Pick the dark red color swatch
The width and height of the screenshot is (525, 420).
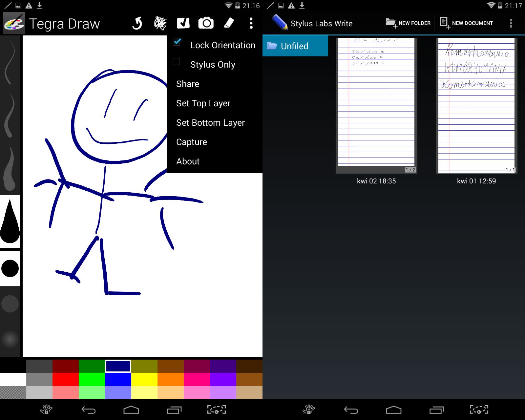(66, 366)
